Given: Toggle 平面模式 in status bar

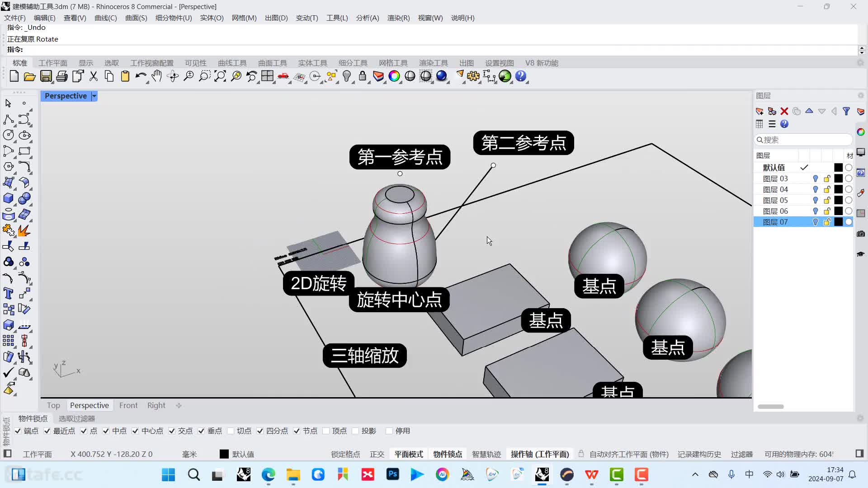Looking at the screenshot, I should click(409, 454).
